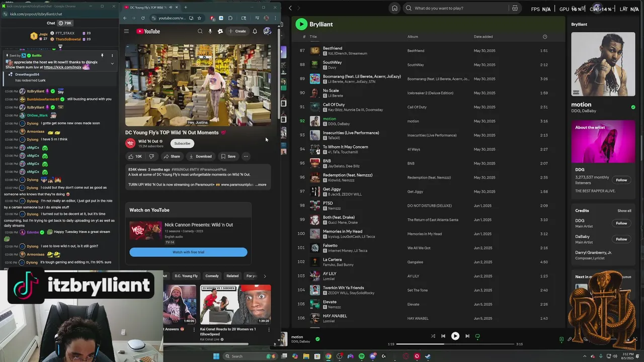The width and height of the screenshot is (644, 362).
Task: Open Kai Cenat Reacts video thumbnail
Action: 235,305
